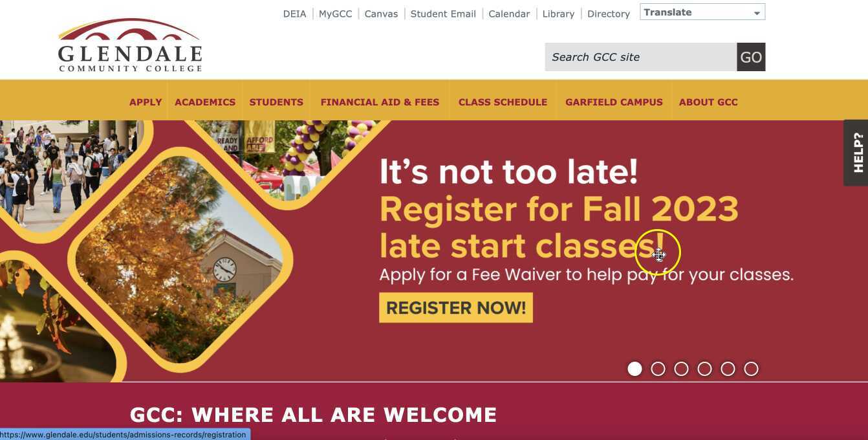
Task: Open the Canvas link
Action: tap(381, 14)
